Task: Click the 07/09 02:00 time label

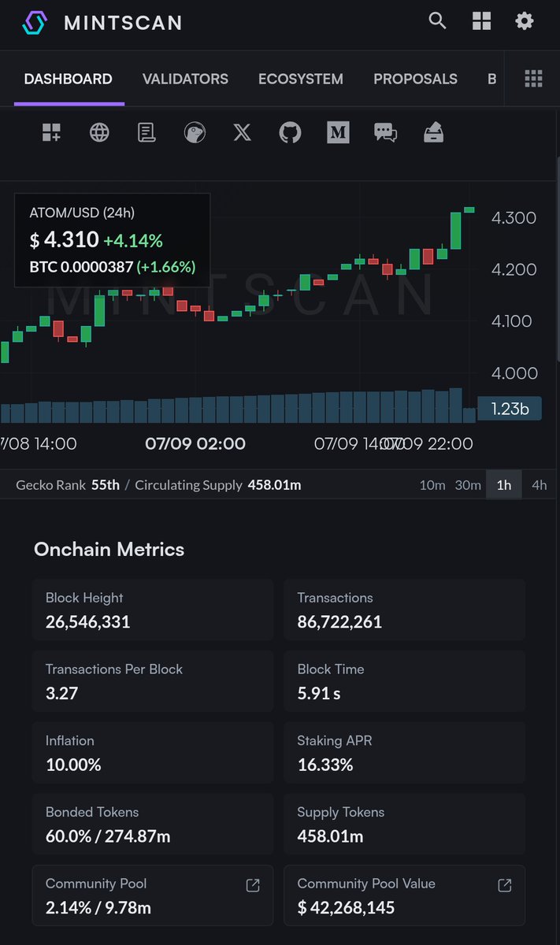Action: [195, 444]
